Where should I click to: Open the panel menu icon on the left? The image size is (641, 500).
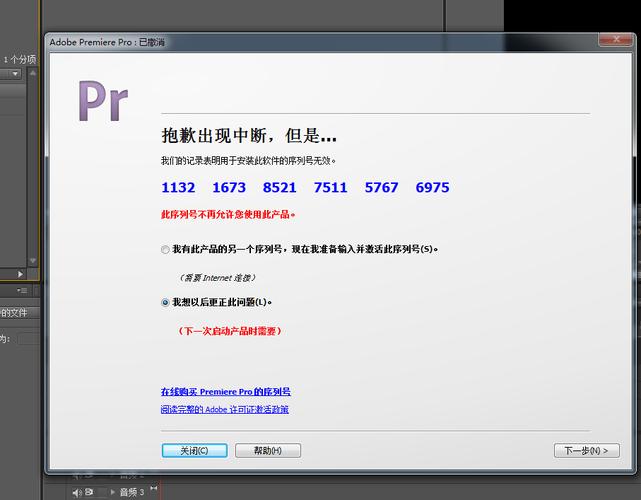coord(22,291)
